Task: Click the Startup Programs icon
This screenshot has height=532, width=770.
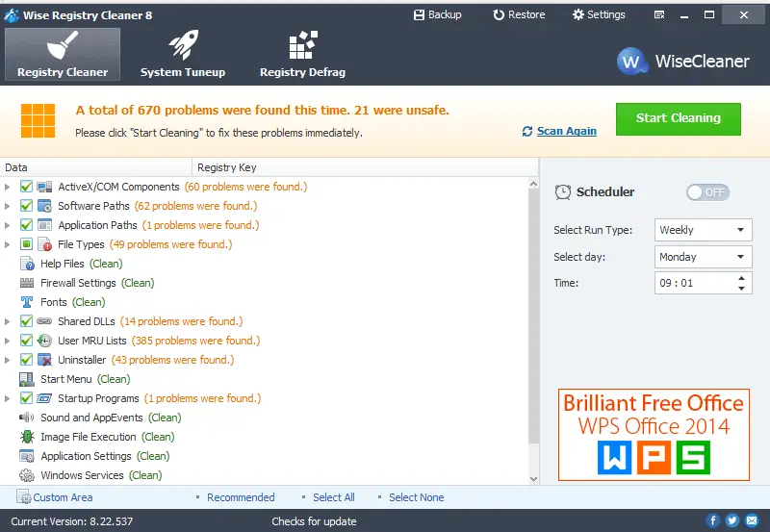Action: [x=44, y=398]
